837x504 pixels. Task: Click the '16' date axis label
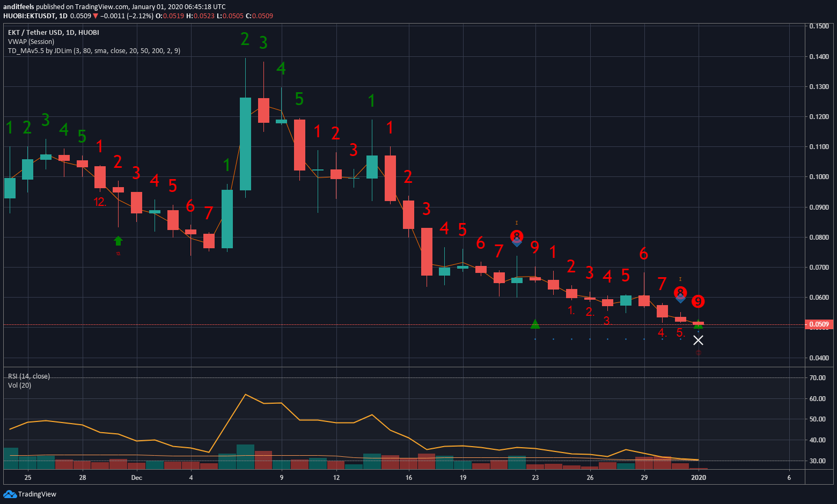coord(409,478)
